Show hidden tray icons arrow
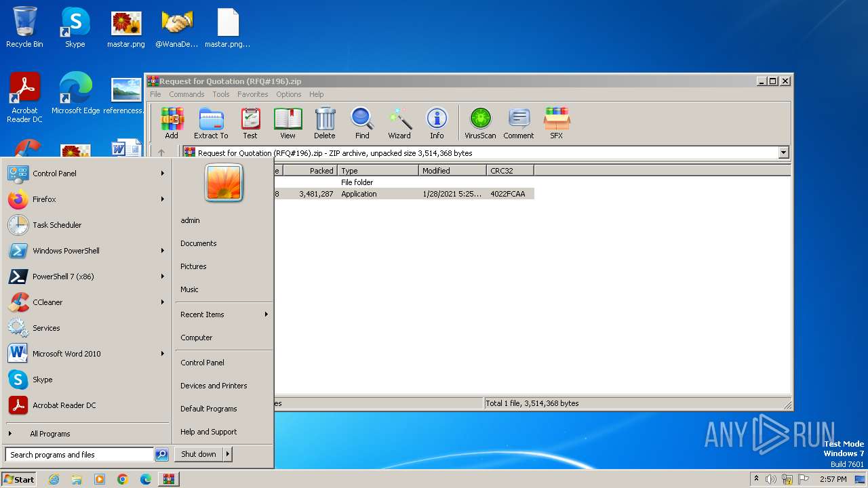Image resolution: width=868 pixels, height=488 pixels. click(756, 479)
